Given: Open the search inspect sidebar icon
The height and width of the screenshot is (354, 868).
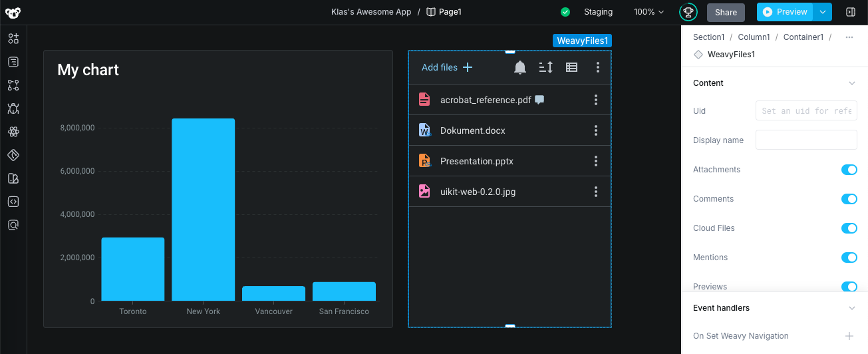Looking at the screenshot, I should 13,225.
